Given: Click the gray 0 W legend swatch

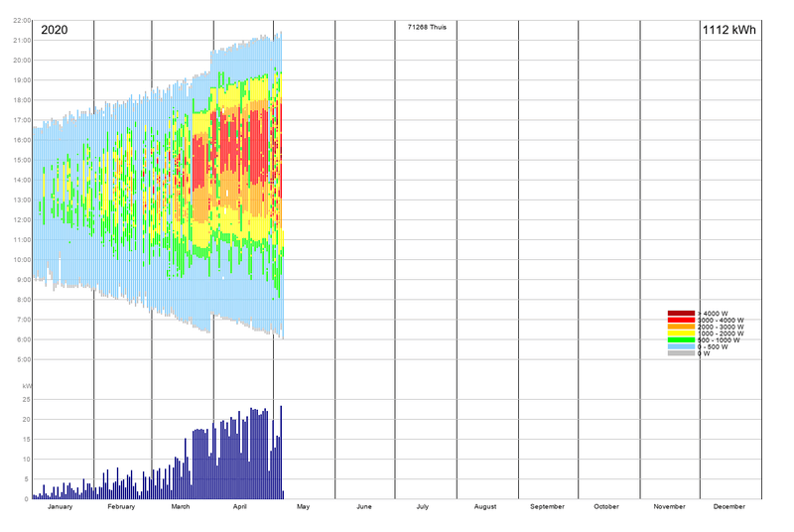Looking at the screenshot, I should click(x=681, y=352).
